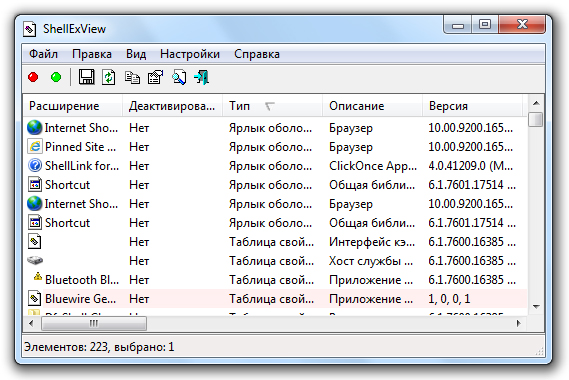Click Нет in the Bluewire Ge row
Image resolution: width=569 pixels, height=380 pixels.
point(139,299)
